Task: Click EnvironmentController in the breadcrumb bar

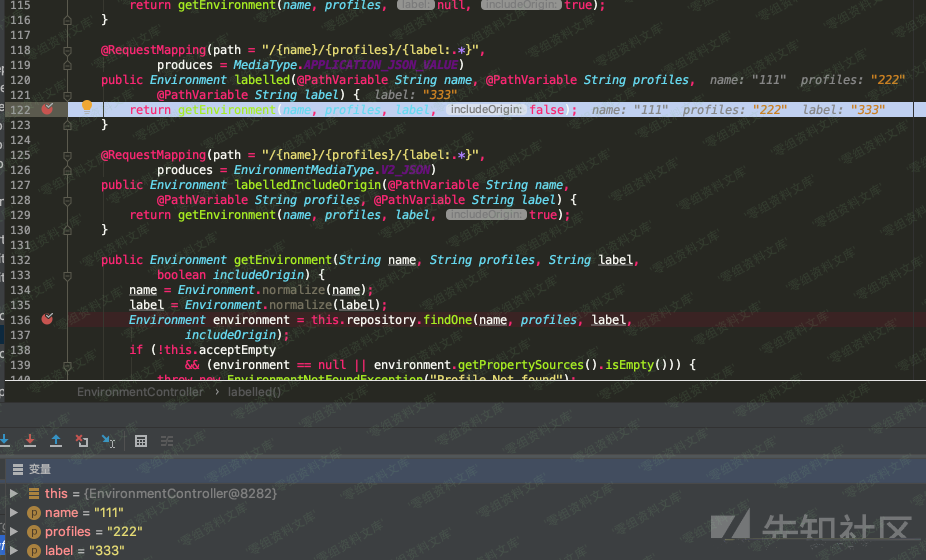Action: [140, 392]
